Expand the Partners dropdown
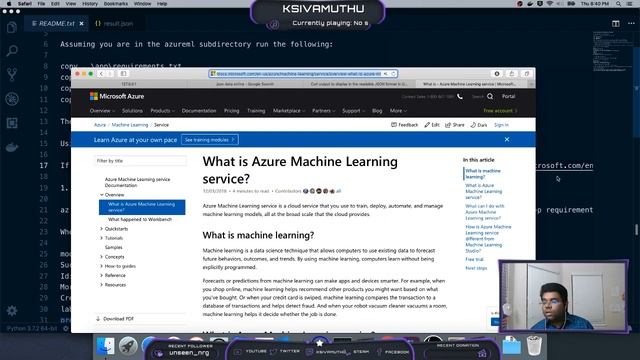 coord(323,111)
